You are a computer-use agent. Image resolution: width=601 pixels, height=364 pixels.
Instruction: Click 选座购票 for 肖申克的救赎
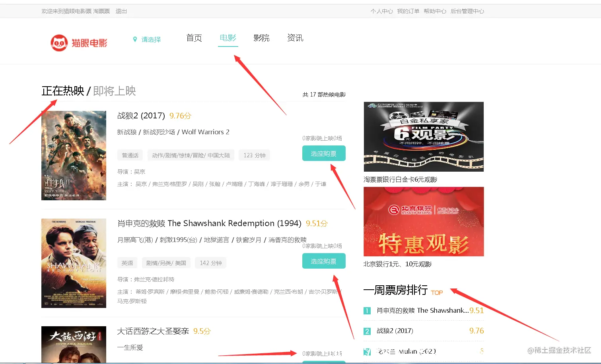pyautogui.click(x=324, y=261)
